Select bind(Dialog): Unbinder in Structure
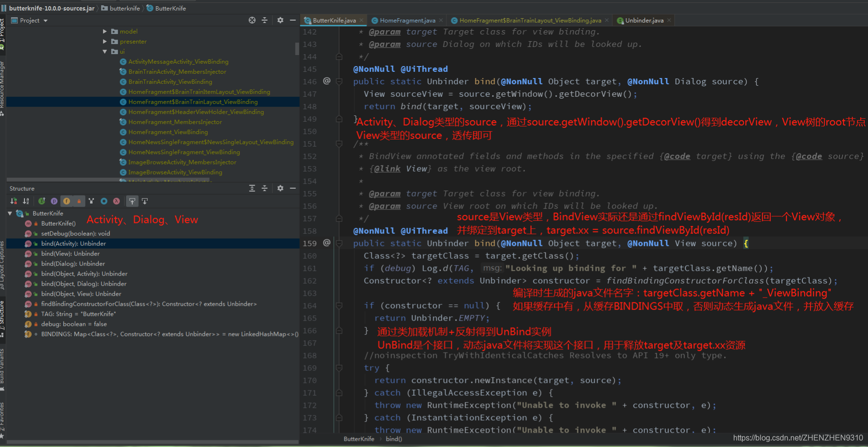Screen dimensions: 868x447 73,264
